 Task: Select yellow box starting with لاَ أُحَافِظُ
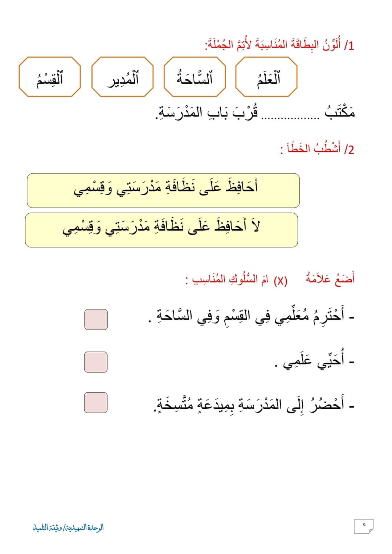click(162, 230)
